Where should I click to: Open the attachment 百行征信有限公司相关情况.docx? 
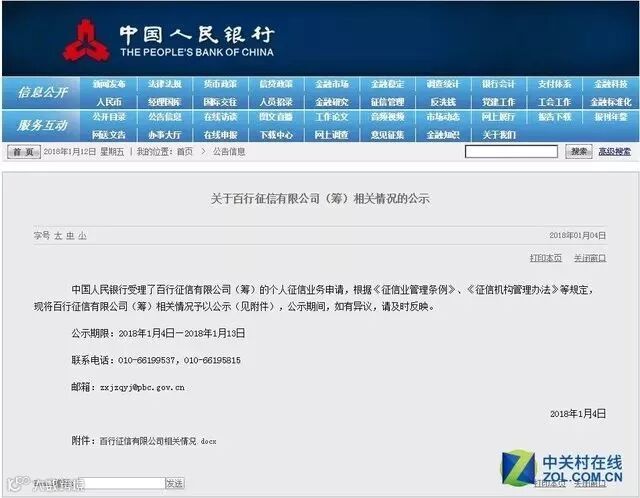coord(158,441)
